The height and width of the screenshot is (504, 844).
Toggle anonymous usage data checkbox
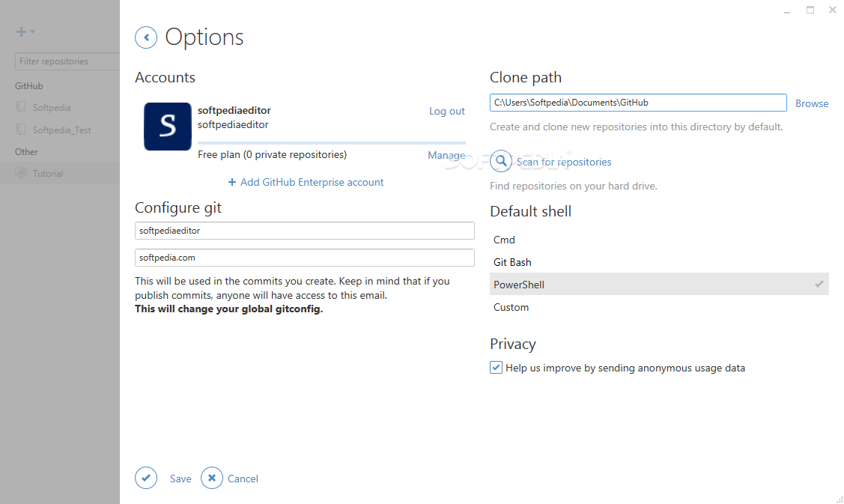click(x=496, y=367)
